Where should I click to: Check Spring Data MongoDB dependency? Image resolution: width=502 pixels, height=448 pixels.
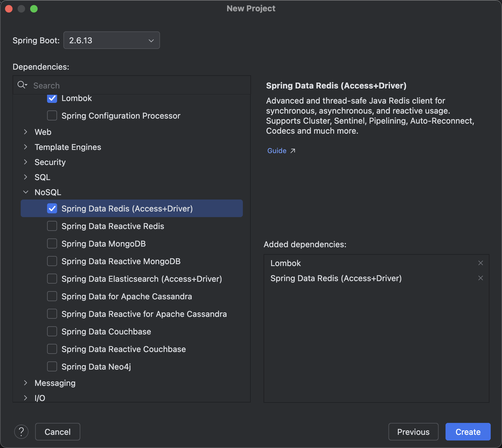coord(52,243)
